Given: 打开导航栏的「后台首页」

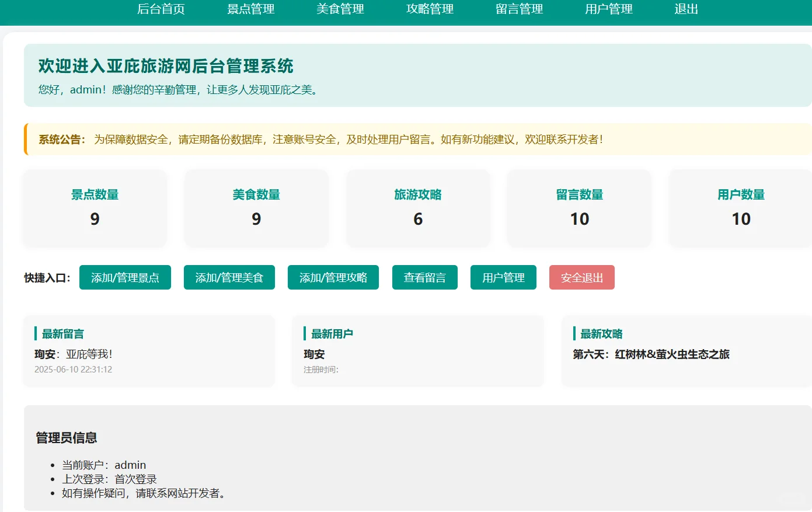Looking at the screenshot, I should pyautogui.click(x=161, y=9).
